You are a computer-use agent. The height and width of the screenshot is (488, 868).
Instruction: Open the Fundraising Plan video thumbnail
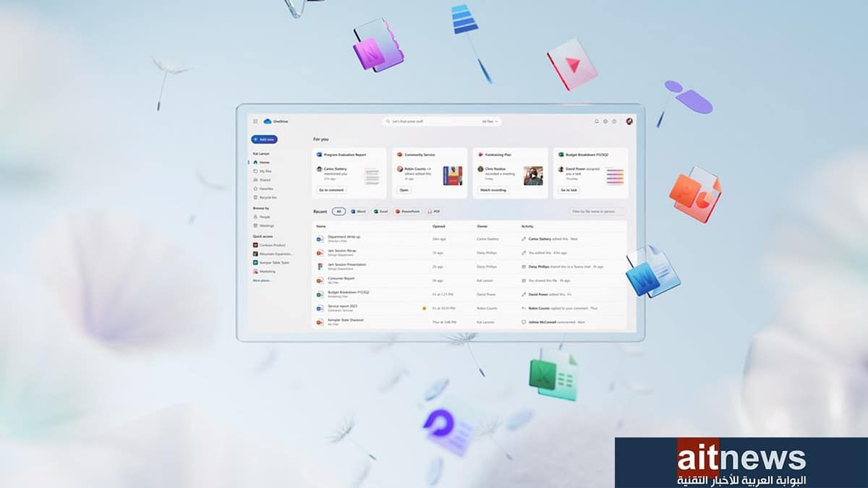pos(533,176)
